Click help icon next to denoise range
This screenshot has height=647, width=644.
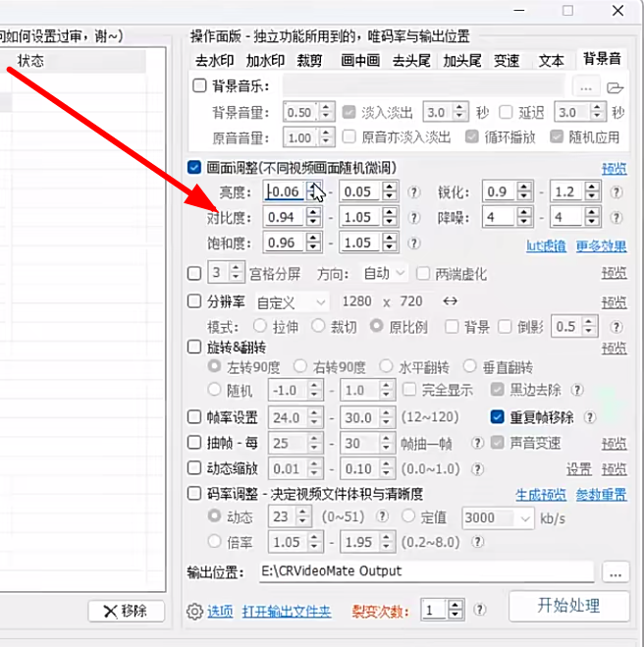(616, 218)
